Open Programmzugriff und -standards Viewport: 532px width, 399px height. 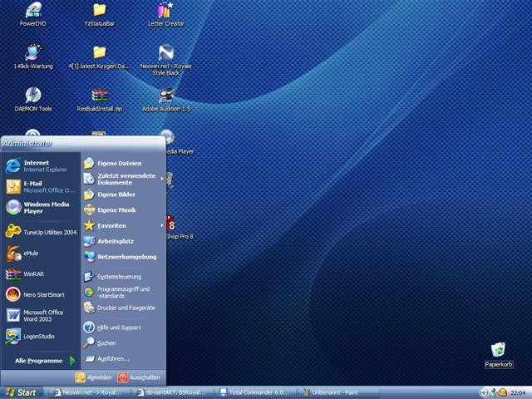(124, 292)
